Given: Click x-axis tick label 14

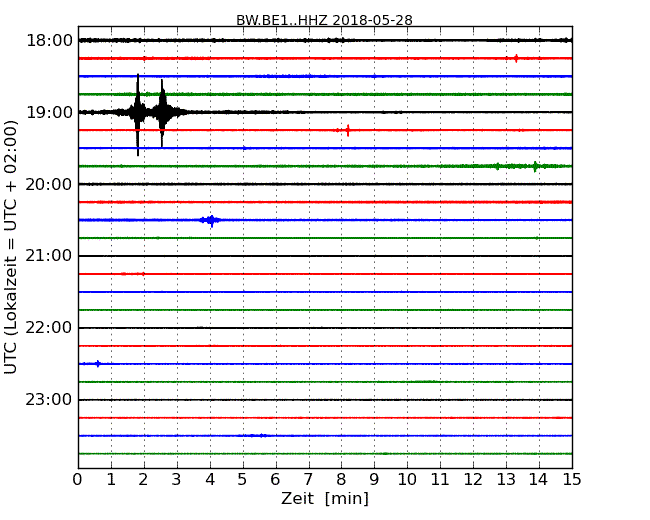Looking at the screenshot, I should 538,480.
